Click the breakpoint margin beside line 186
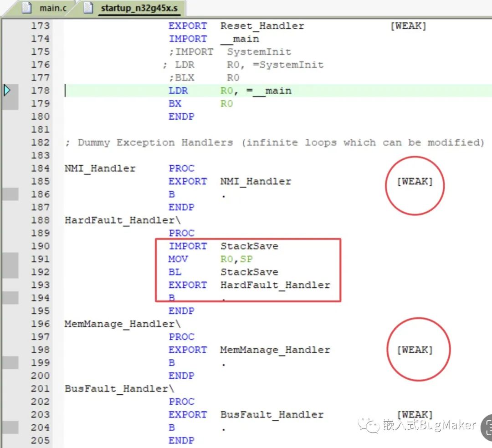The image size is (492, 448). tap(10, 194)
